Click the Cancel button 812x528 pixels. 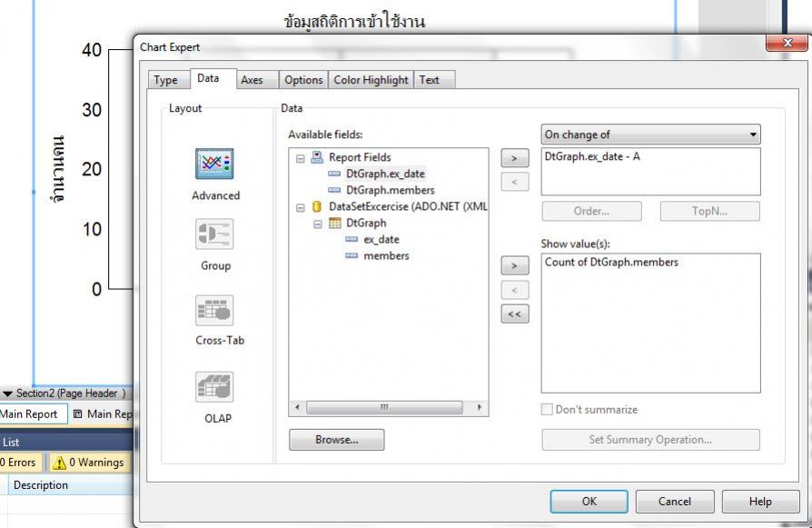(675, 502)
